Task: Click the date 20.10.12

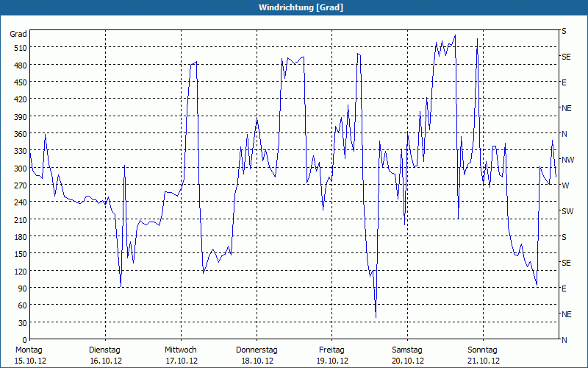Action: tap(408, 361)
